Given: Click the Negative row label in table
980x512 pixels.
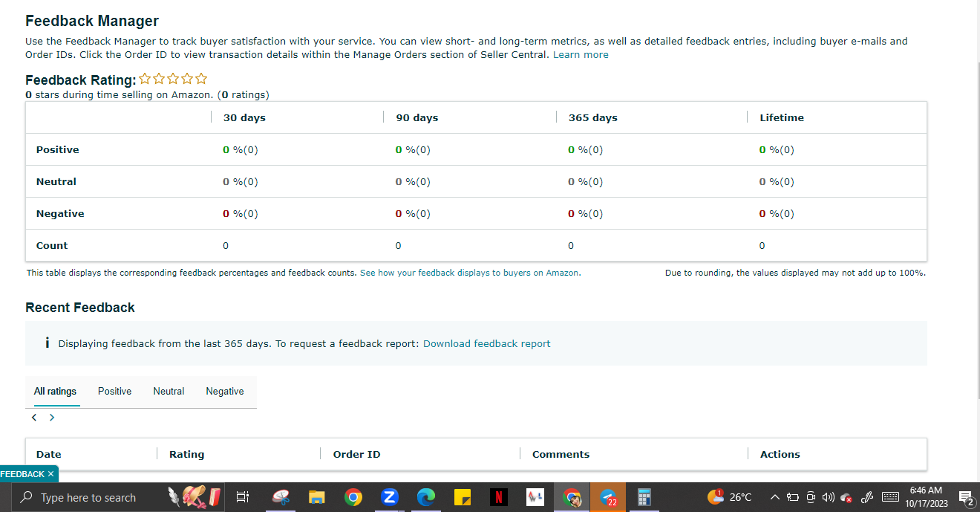Looking at the screenshot, I should point(60,213).
